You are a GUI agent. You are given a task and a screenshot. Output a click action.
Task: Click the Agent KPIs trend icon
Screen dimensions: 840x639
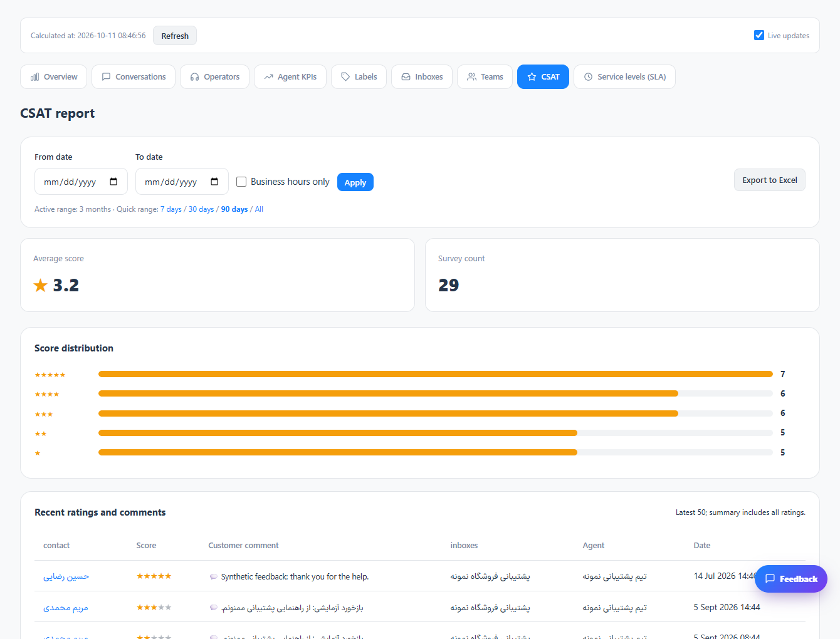coord(268,77)
